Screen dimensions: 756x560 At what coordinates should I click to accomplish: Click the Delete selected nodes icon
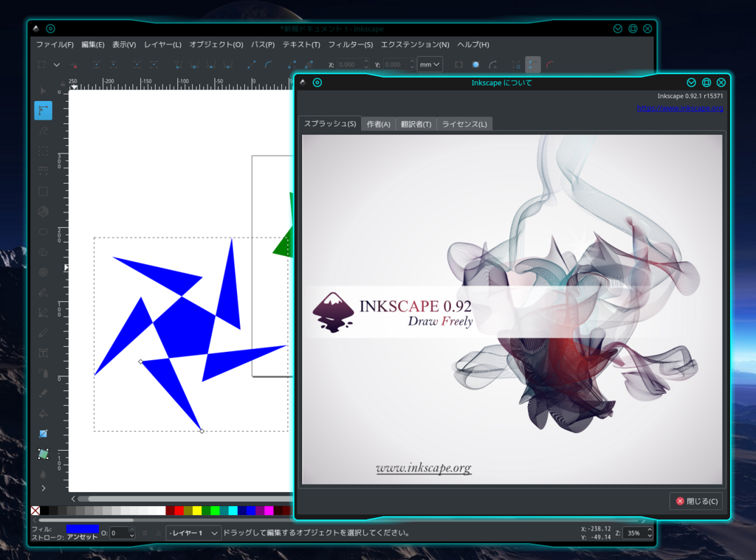tap(74, 65)
